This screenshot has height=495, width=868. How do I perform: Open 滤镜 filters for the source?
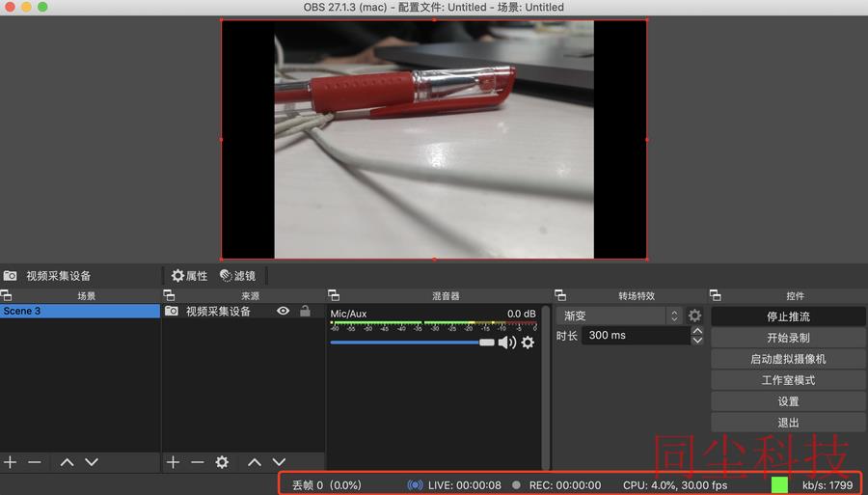coord(237,276)
